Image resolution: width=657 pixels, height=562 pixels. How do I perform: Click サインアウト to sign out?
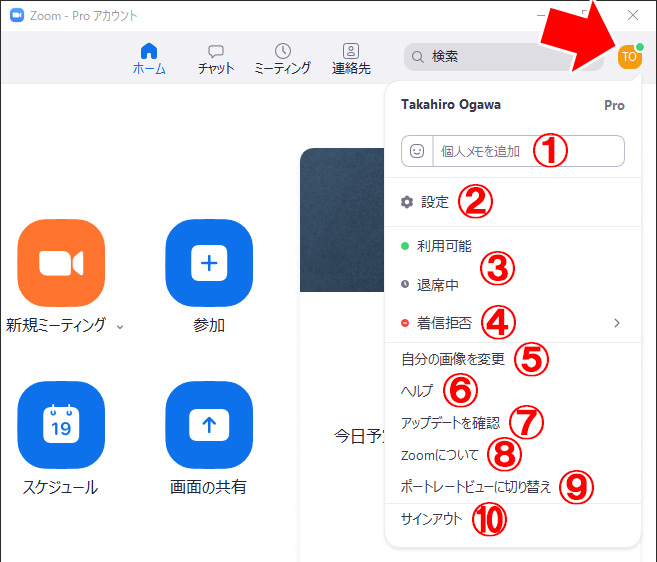[431, 519]
